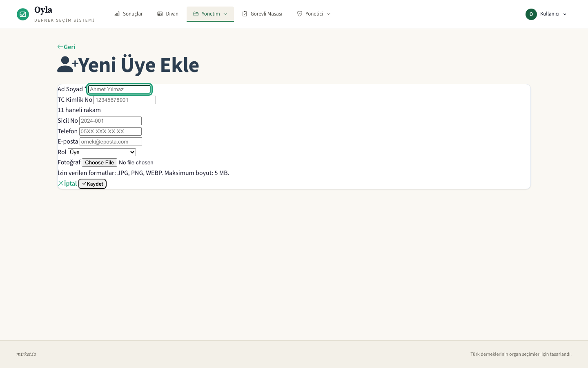Click the Sonuçlar bar chart icon

click(x=117, y=14)
